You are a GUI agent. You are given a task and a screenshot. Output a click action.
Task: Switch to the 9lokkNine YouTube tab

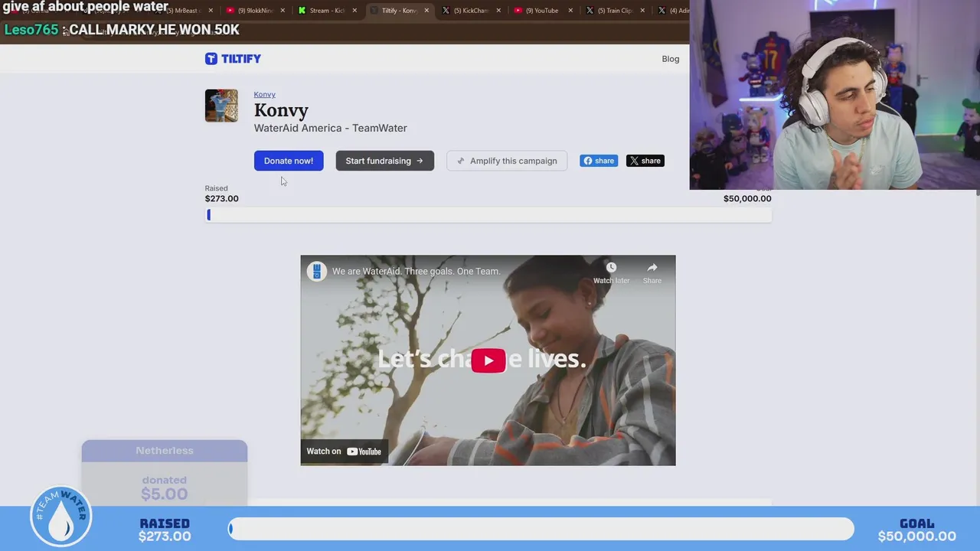(254, 11)
